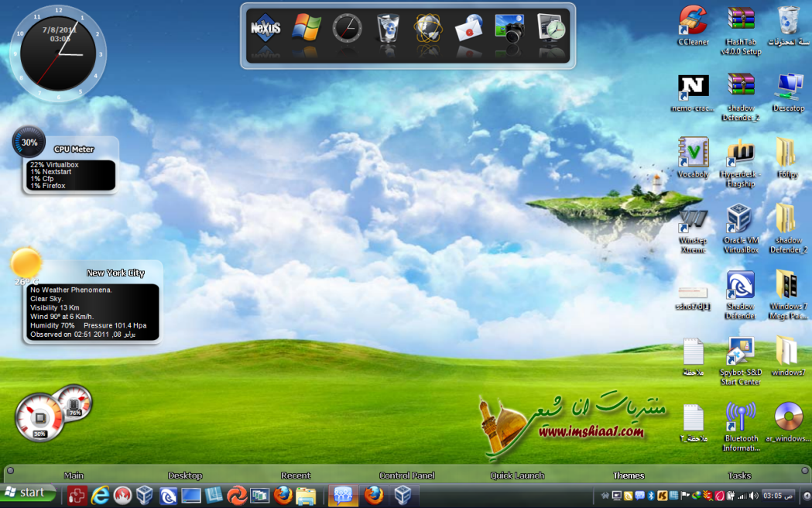Open the Themes tab on the shelf
812x508 pixels.
coord(629,475)
